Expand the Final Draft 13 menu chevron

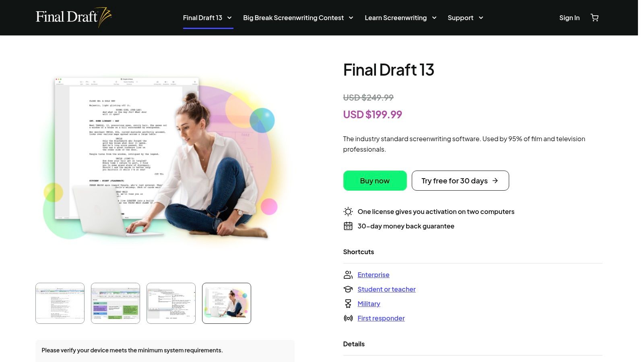tap(229, 18)
